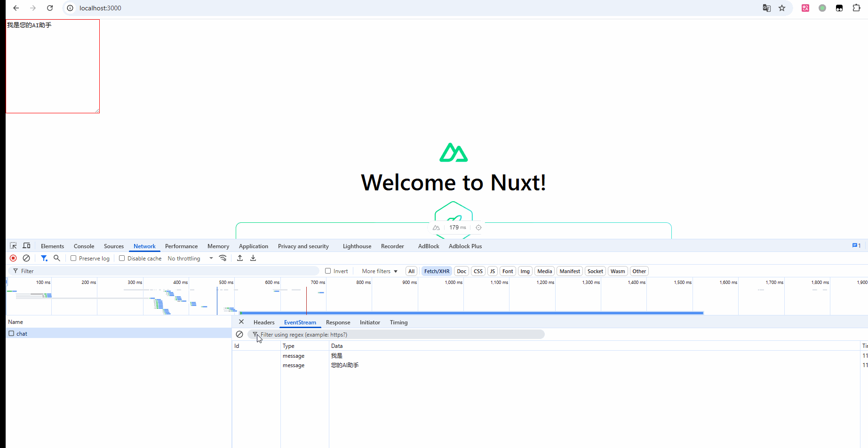Toggle the Media type filter
Viewport: 868px width, 448px height.
click(545, 271)
